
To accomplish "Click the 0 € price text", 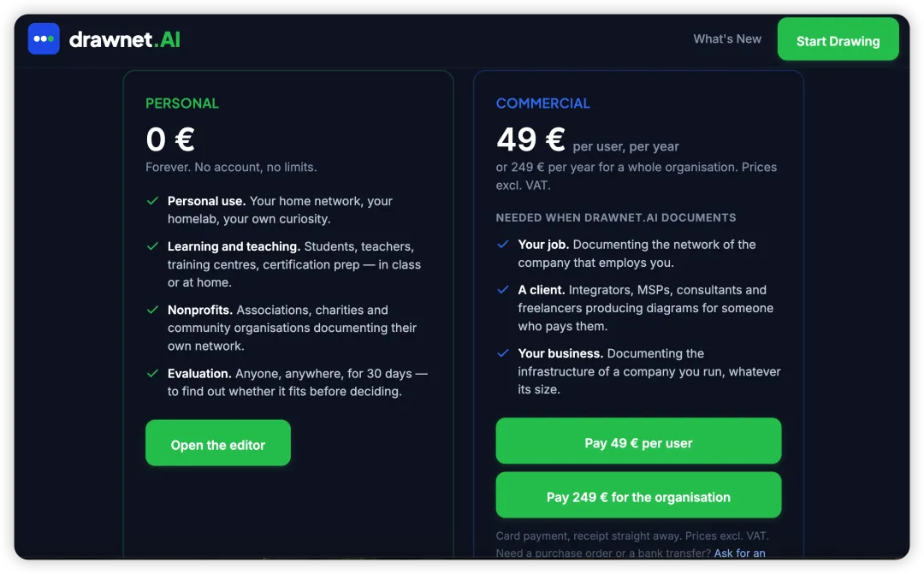I will pyautogui.click(x=170, y=139).
